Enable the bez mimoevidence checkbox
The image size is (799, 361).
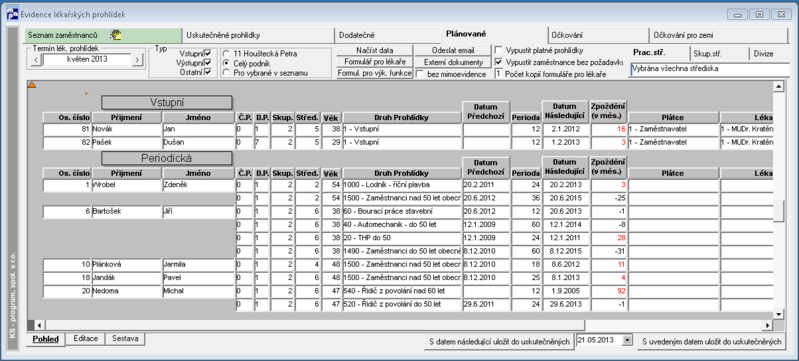[419, 74]
